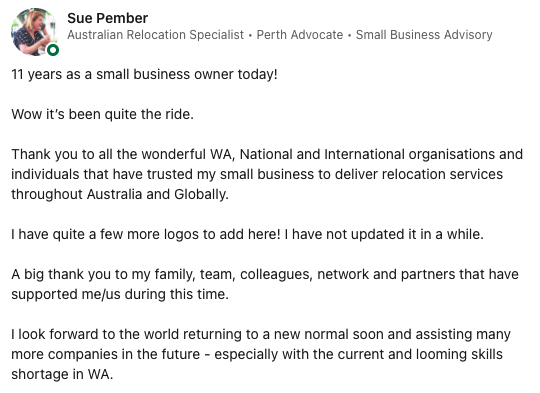Click the word 'International' in the third paragraph
The height and width of the screenshot is (393, 540).
pos(364,154)
